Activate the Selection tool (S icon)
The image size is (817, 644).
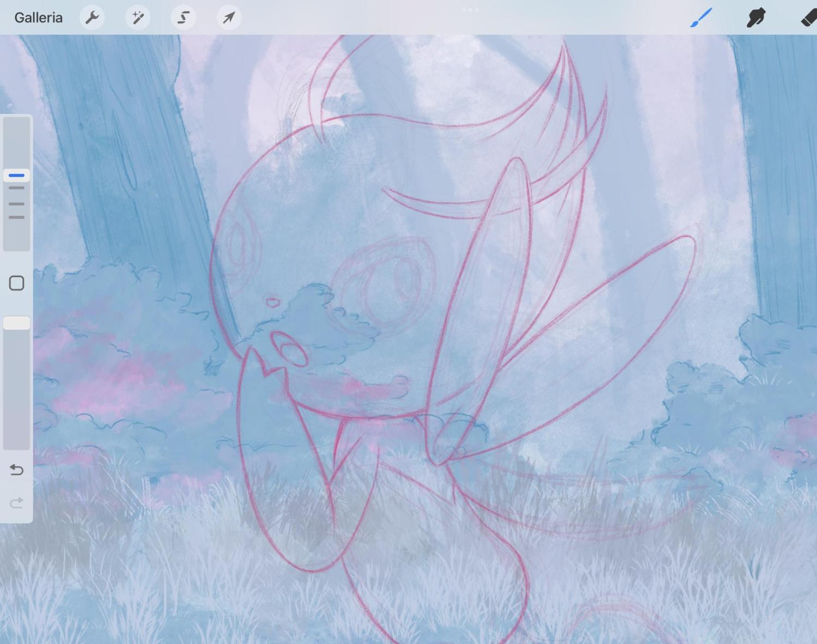pyautogui.click(x=184, y=17)
